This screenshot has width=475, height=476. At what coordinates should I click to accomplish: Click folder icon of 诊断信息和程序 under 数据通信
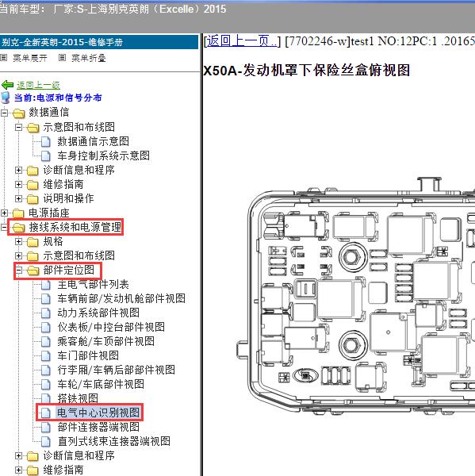(x=33, y=171)
